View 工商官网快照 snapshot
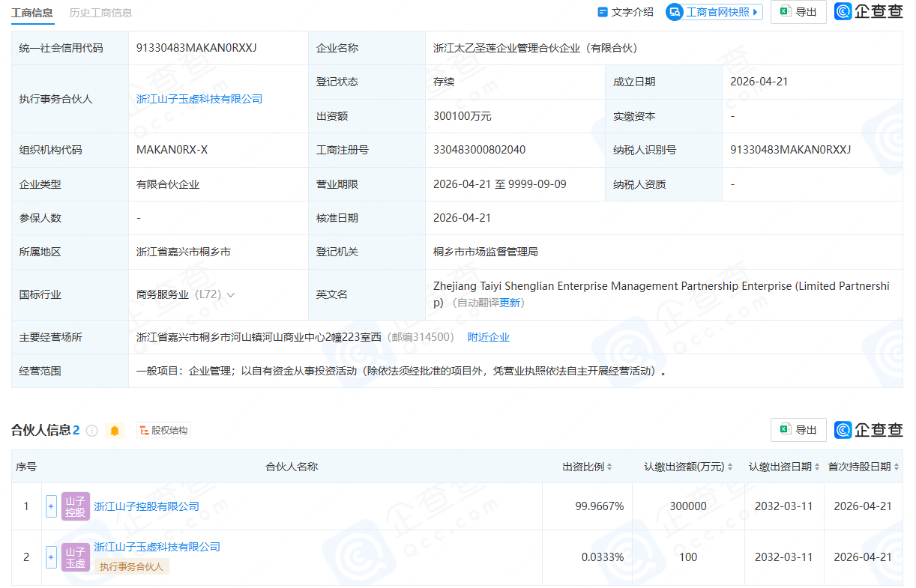 (x=714, y=12)
